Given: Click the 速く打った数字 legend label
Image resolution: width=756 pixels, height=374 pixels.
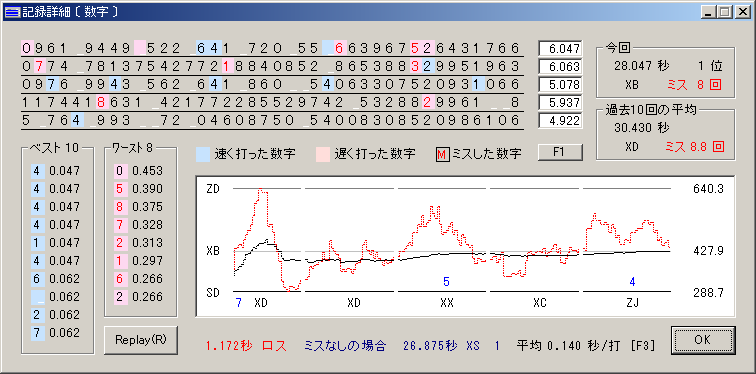Looking at the screenshot, I should click(255, 154).
